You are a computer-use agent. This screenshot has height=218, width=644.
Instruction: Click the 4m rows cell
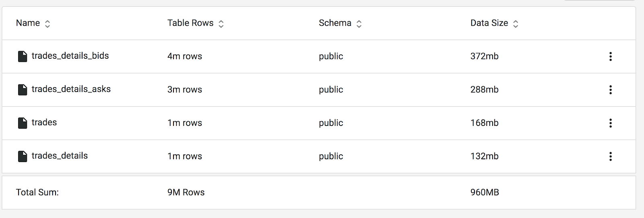click(x=185, y=56)
